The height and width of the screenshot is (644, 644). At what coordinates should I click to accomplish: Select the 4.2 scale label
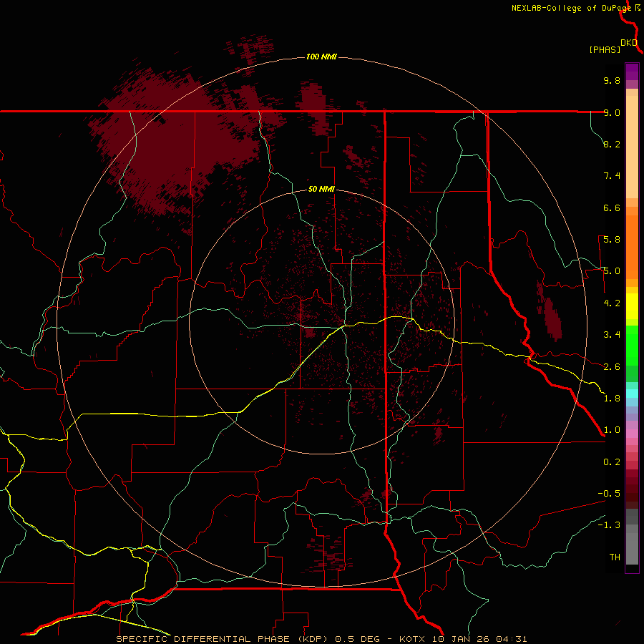coord(612,303)
